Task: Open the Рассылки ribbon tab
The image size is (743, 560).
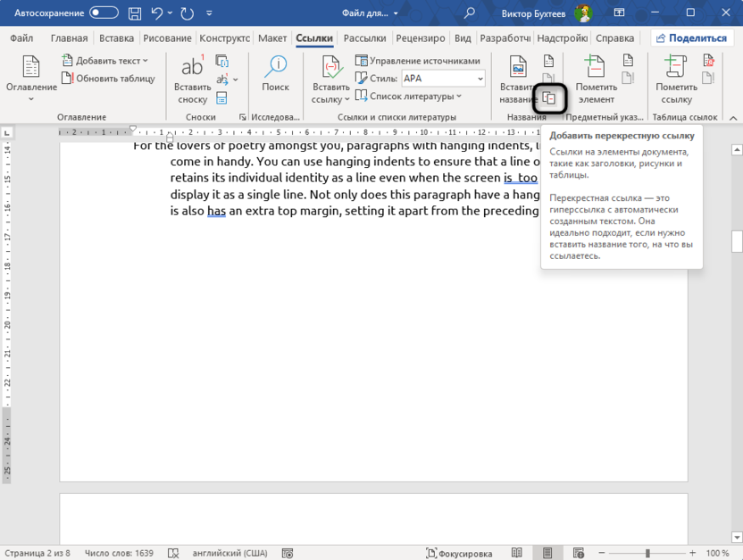Action: tap(364, 38)
